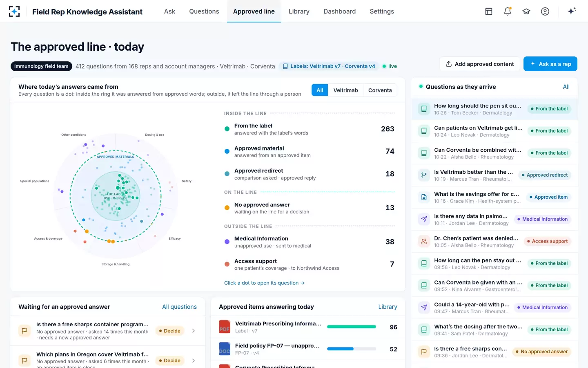Open Library link in Approved items panel
The image size is (588, 368).
[388, 307]
